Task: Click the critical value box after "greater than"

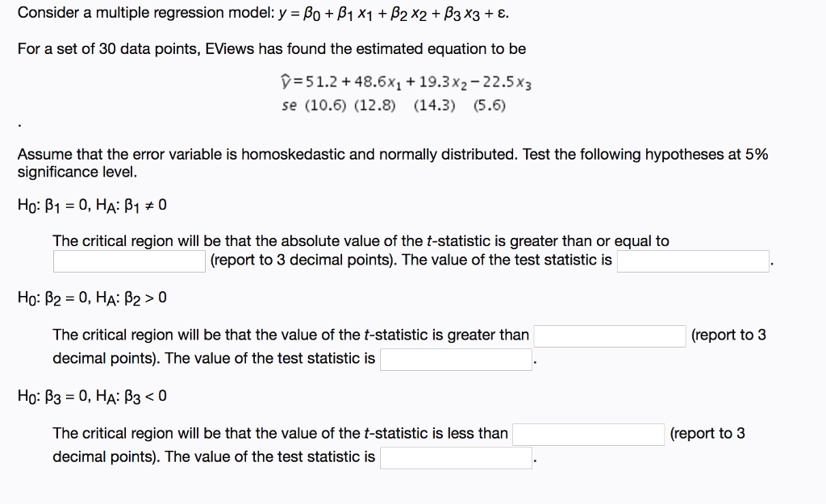Action: pos(610,336)
